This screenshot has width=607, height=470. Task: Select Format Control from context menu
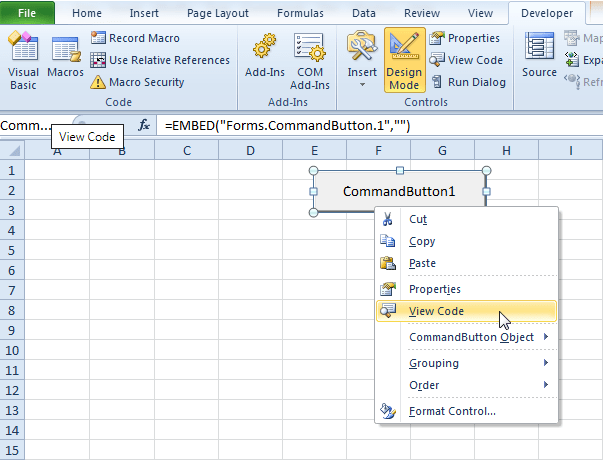[452, 411]
